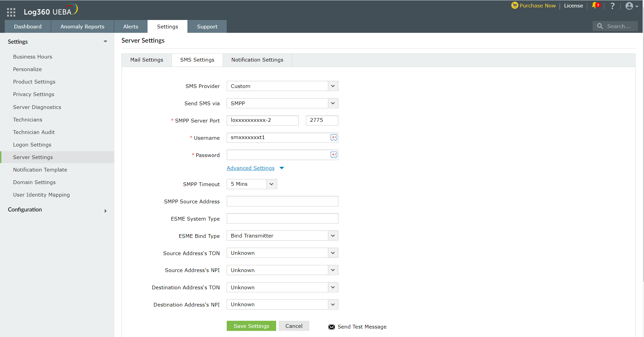Image resolution: width=644 pixels, height=337 pixels.
Task: Open Business Hours in the sidebar
Action: pyautogui.click(x=32, y=57)
